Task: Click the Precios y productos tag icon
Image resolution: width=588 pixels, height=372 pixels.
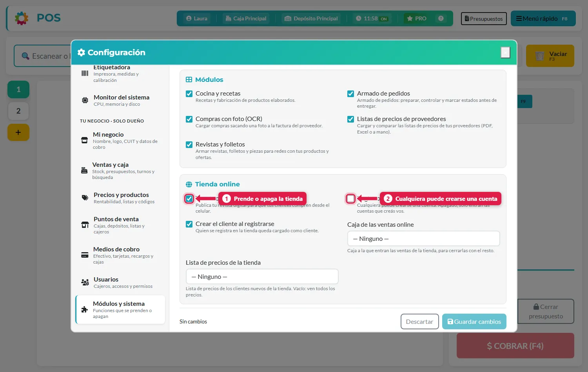Action: (85, 198)
